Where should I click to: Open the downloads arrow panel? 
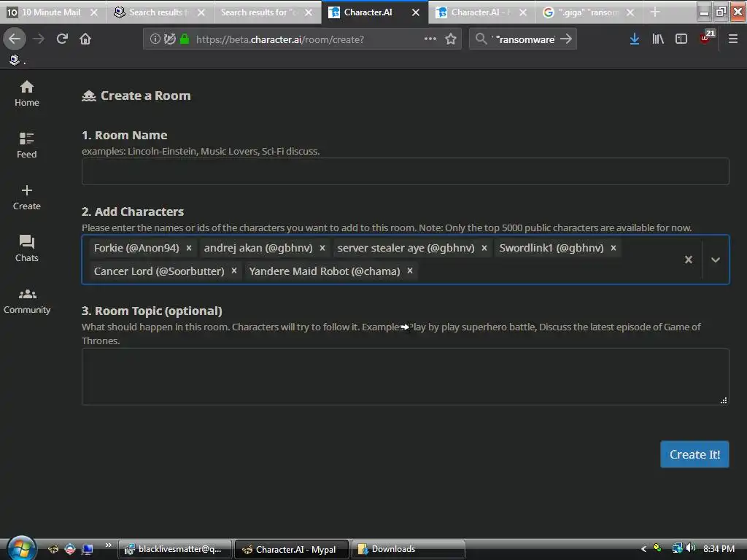[634, 39]
